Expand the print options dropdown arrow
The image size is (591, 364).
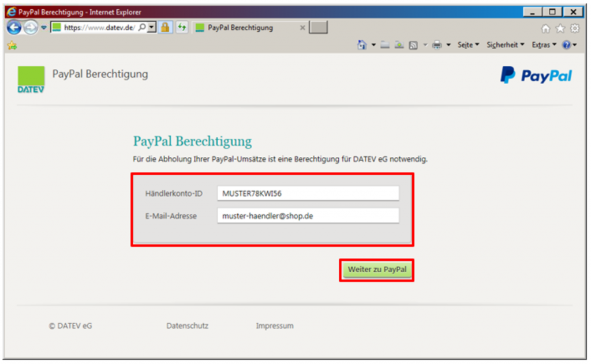(x=448, y=45)
